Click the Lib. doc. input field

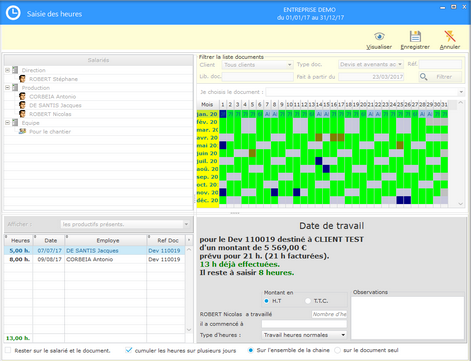coord(258,77)
